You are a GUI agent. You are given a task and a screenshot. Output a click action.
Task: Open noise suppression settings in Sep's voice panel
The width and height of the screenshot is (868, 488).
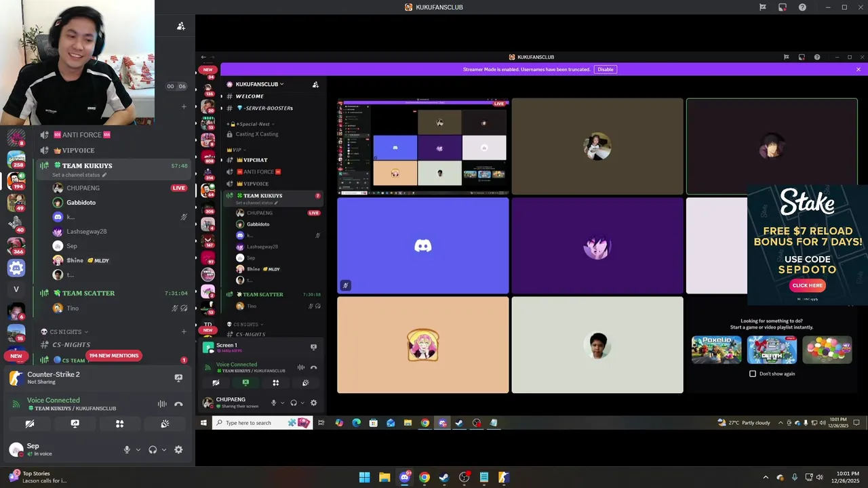tap(162, 404)
